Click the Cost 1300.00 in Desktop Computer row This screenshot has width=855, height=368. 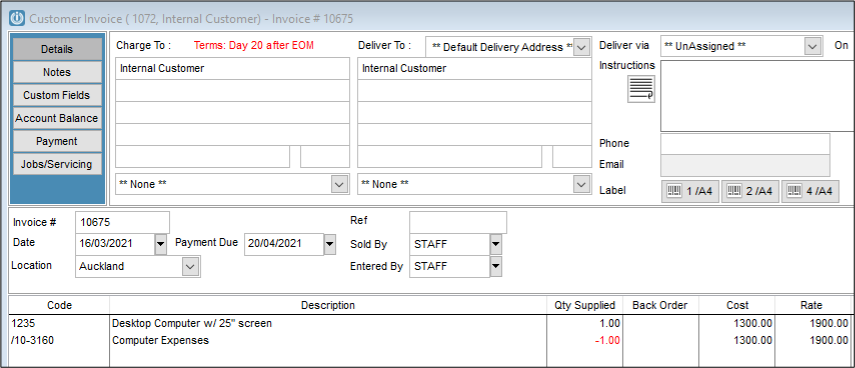(x=737, y=323)
